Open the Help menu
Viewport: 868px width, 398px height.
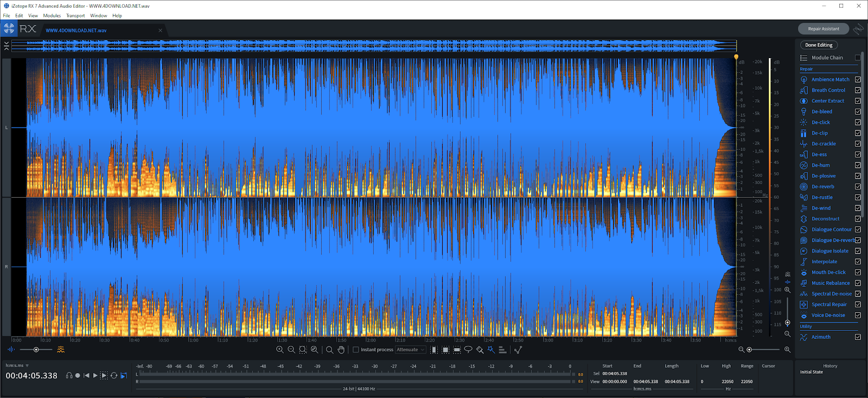[117, 16]
